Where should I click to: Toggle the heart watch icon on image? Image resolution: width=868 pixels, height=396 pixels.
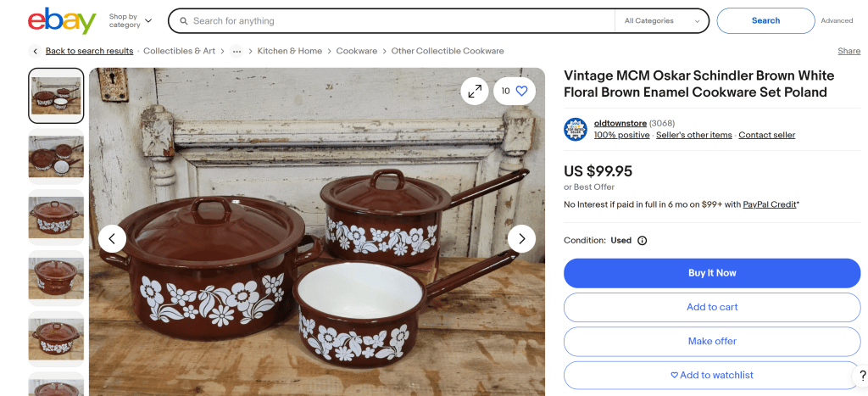click(521, 91)
